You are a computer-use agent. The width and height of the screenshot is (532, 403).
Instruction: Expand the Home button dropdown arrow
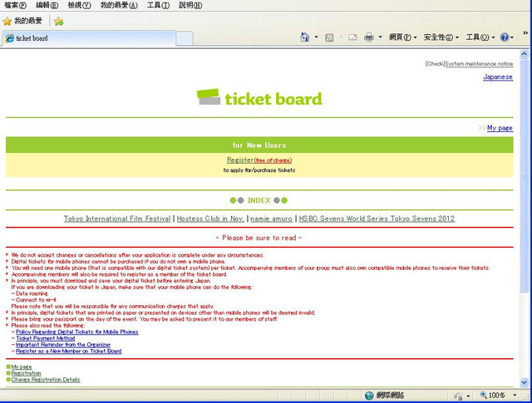click(316, 37)
